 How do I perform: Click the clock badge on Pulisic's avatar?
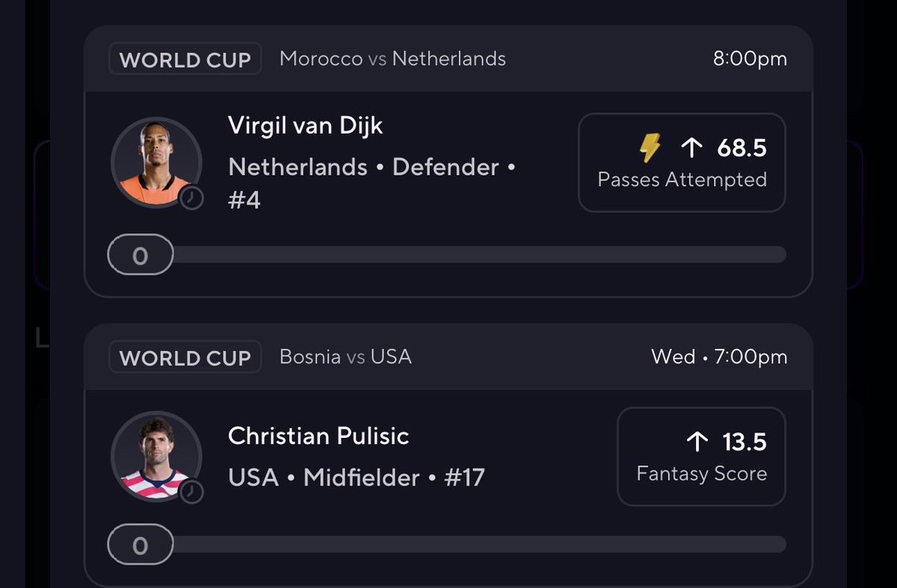click(x=192, y=492)
